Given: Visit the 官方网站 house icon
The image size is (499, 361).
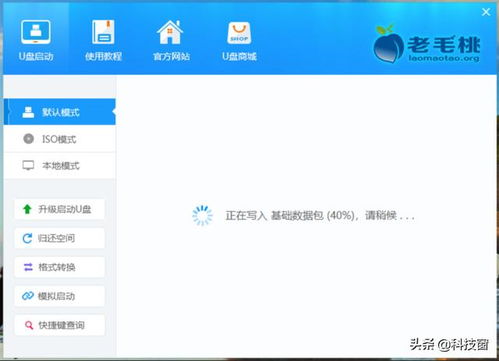Looking at the screenshot, I should pos(170,32).
